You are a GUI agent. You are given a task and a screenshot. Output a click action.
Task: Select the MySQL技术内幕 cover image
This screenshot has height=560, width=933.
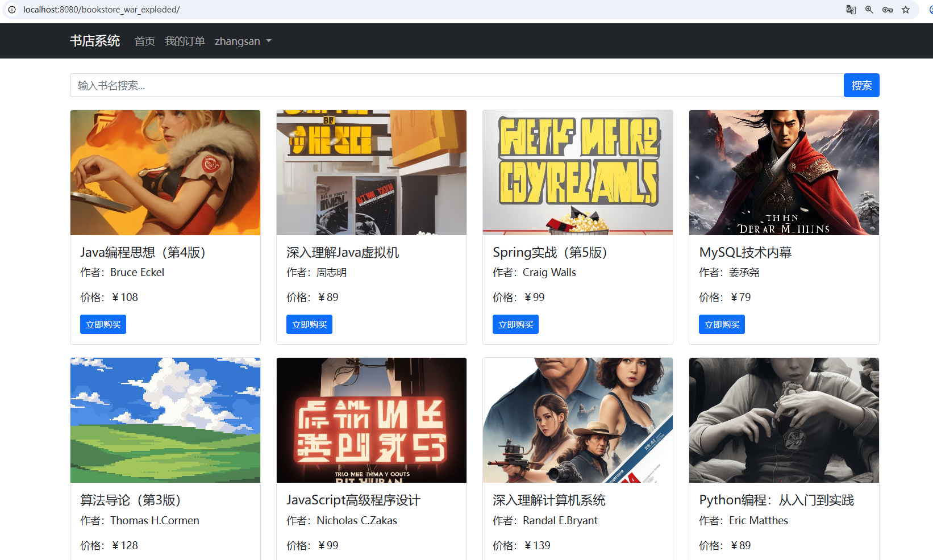point(784,173)
